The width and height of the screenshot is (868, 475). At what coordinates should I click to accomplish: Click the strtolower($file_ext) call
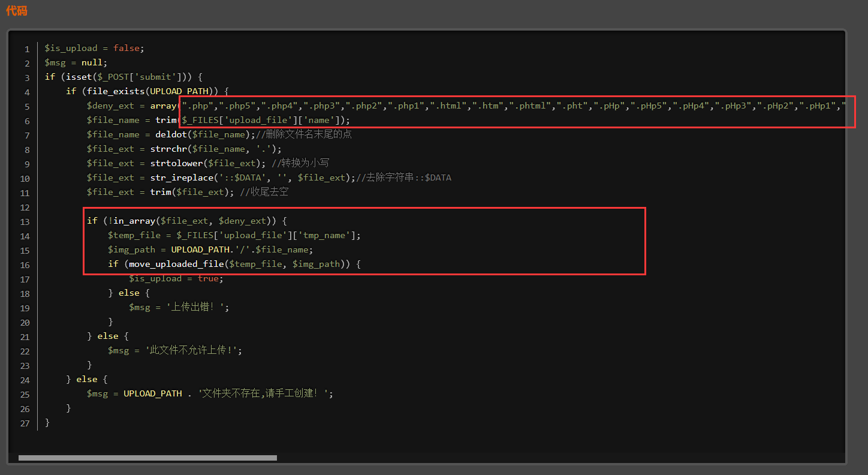tap(205, 163)
